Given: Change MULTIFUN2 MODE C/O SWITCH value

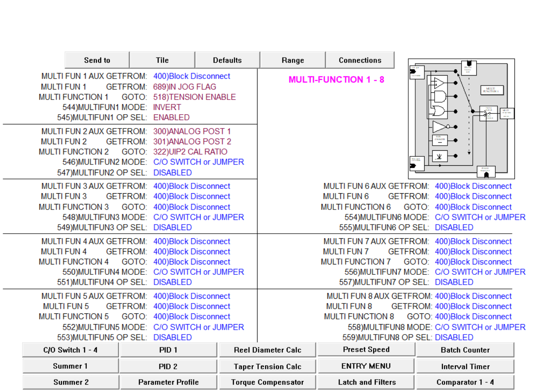Looking at the screenshot, I should 199,162.
